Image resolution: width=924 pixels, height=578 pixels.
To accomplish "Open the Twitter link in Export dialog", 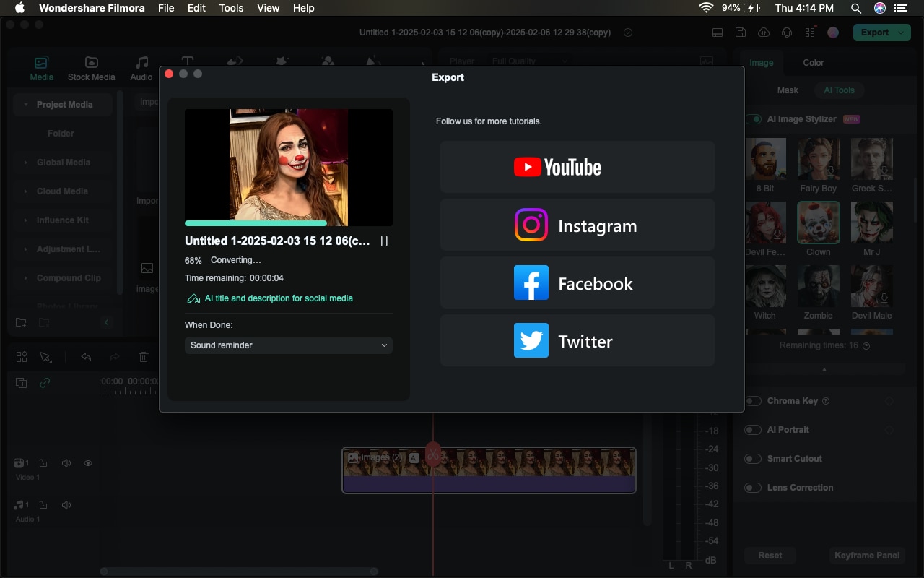I will coord(577,340).
